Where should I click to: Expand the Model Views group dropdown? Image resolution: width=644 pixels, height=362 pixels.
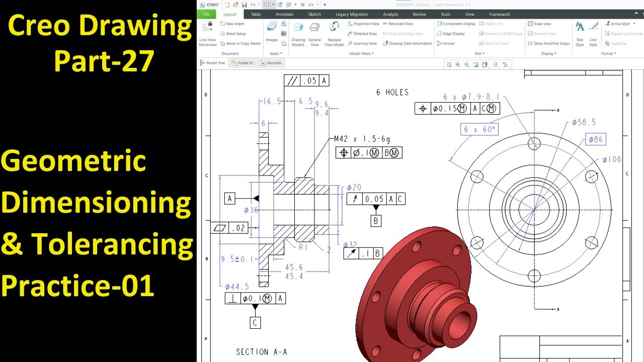[361, 53]
